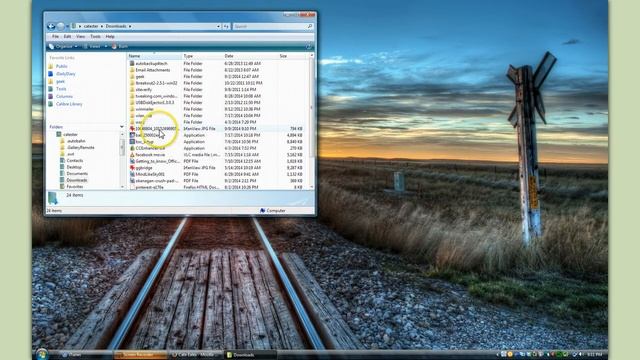Go back using the Back arrow button
The width and height of the screenshot is (640, 360).
51,26
